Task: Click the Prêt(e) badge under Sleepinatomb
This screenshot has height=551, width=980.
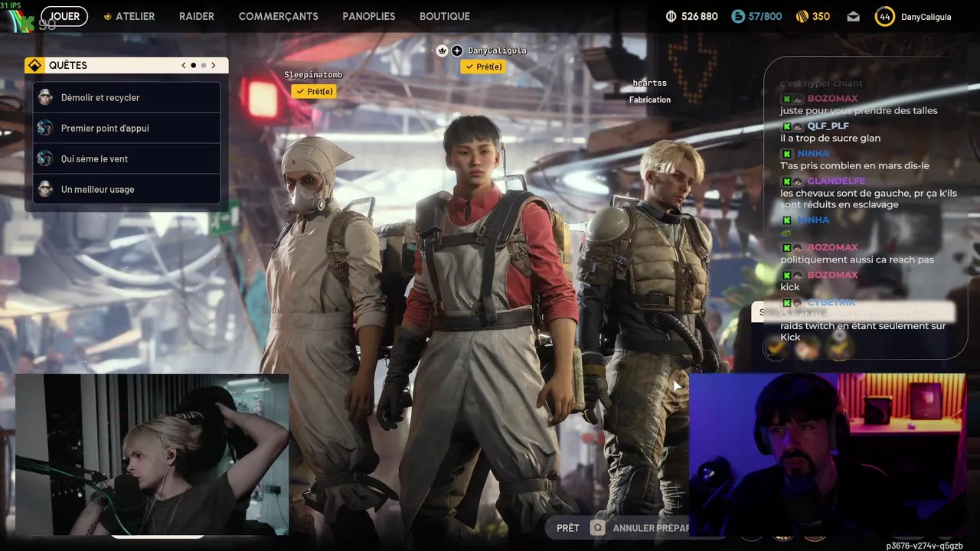Action: [x=314, y=91]
